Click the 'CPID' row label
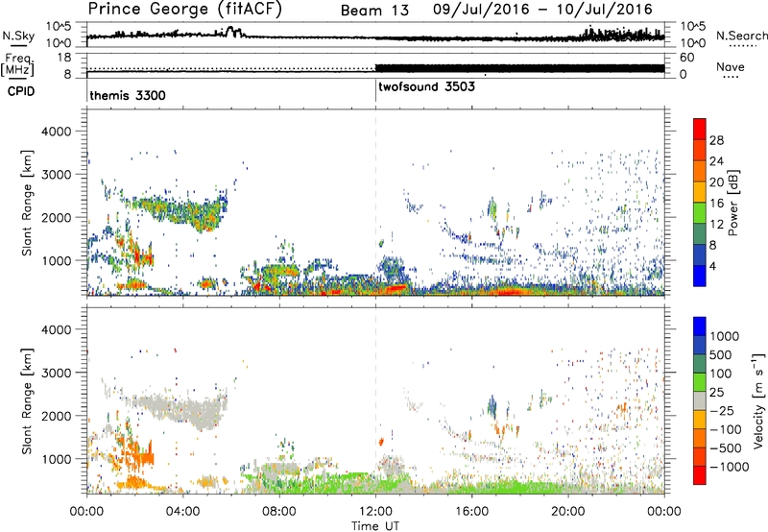The width and height of the screenshot is (768, 532). (x=21, y=91)
